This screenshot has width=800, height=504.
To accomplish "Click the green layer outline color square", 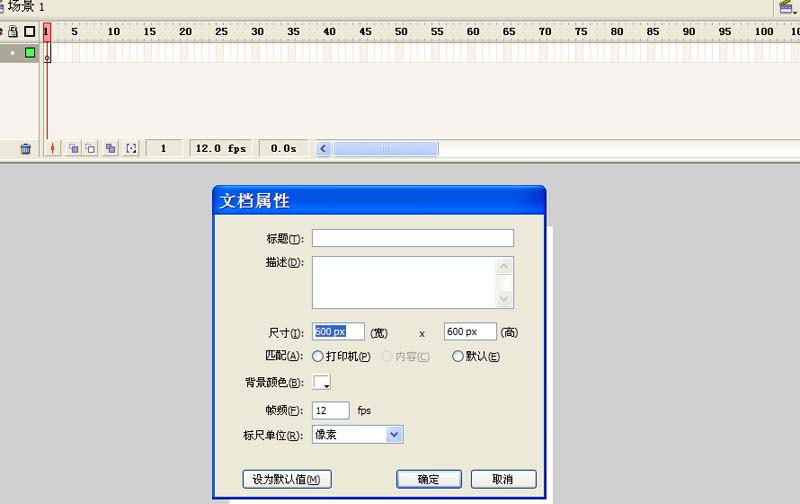I will [x=30, y=53].
